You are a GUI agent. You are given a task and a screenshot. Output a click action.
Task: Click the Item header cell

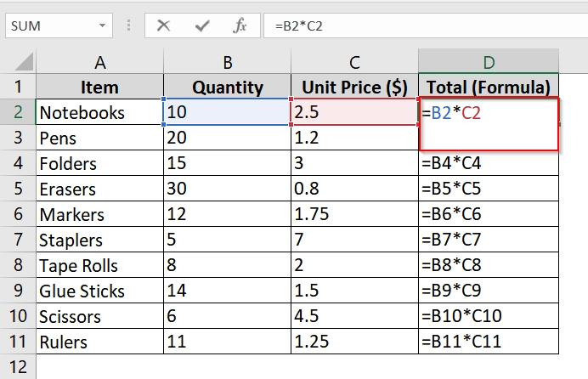[x=99, y=87]
